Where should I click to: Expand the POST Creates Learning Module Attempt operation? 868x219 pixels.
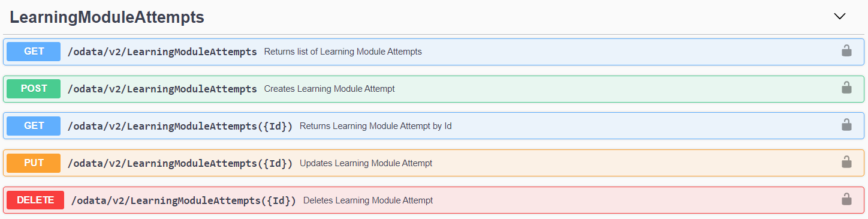(433, 89)
